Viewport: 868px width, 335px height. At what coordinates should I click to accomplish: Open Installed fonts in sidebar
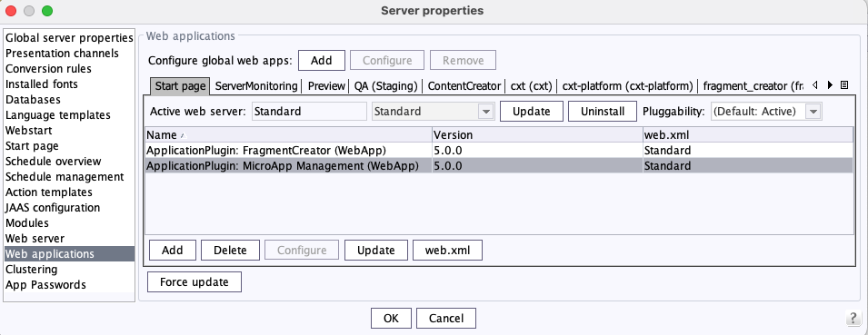point(69,84)
